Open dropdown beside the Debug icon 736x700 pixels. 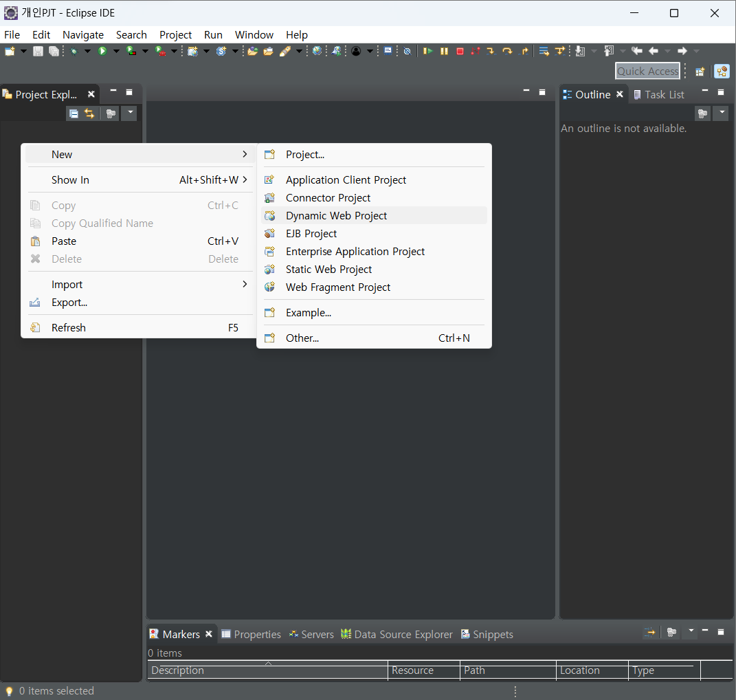click(x=87, y=51)
